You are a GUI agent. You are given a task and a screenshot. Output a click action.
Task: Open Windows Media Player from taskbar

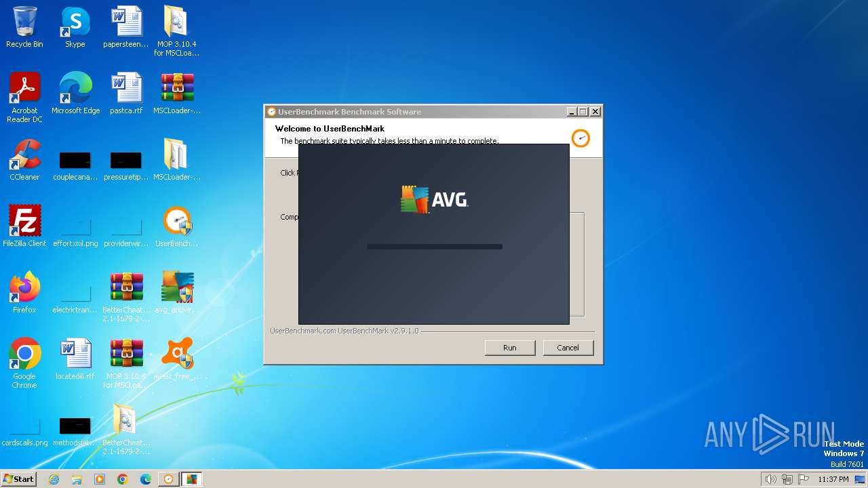(100, 479)
